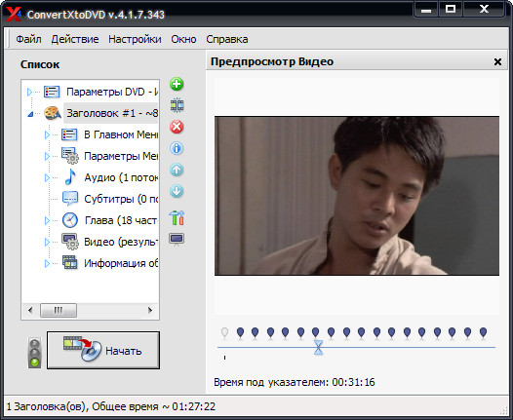This screenshot has height=420, width=513.
Task: Move item down with the down arrow icon
Action: pos(177,191)
